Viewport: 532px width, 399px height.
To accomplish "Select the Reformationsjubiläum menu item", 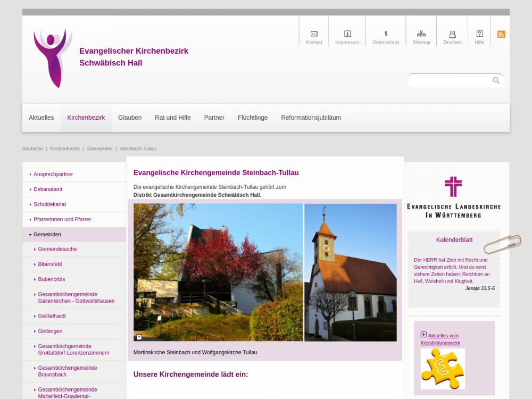I will [x=311, y=118].
